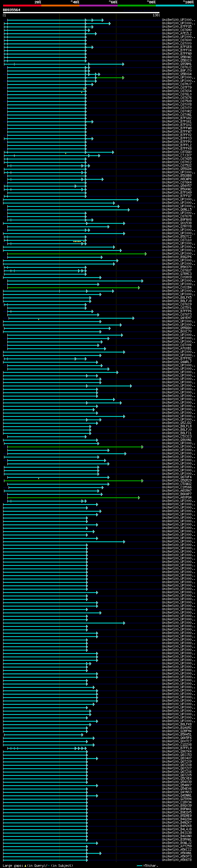Select the UniRef100_Q01538 label
Screen dimensions: 197x868
tap(177, 223)
